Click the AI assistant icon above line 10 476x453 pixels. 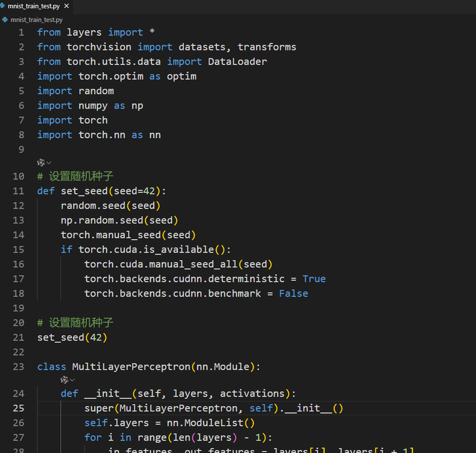click(x=40, y=163)
